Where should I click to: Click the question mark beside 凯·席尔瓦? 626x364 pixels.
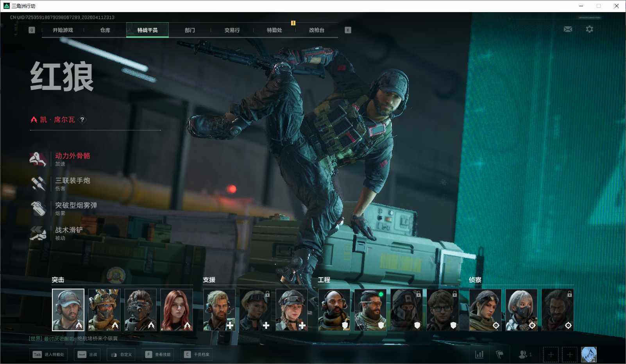[x=82, y=120]
